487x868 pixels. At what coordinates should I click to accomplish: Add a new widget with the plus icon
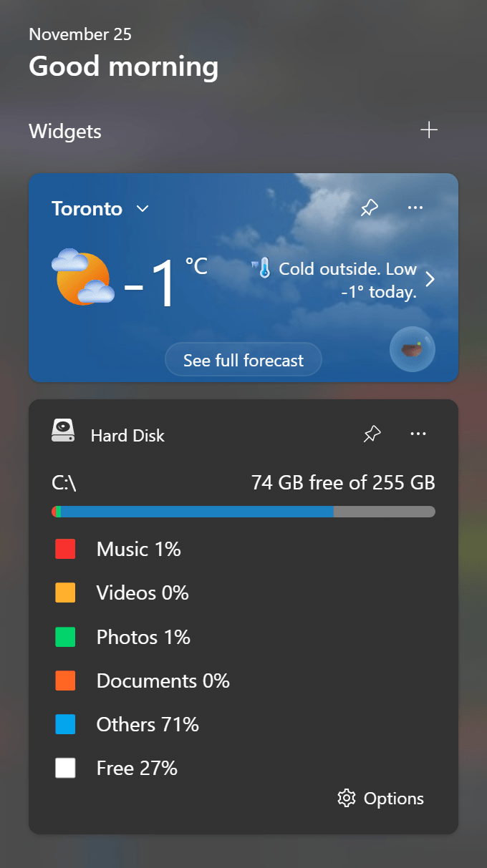428,130
